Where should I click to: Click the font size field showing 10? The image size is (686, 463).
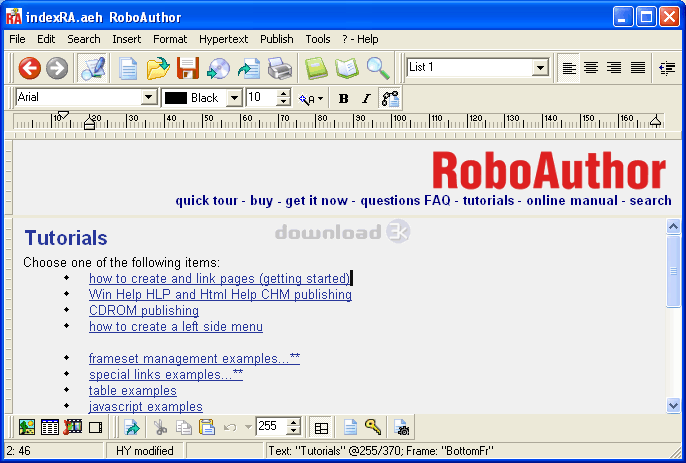262,97
